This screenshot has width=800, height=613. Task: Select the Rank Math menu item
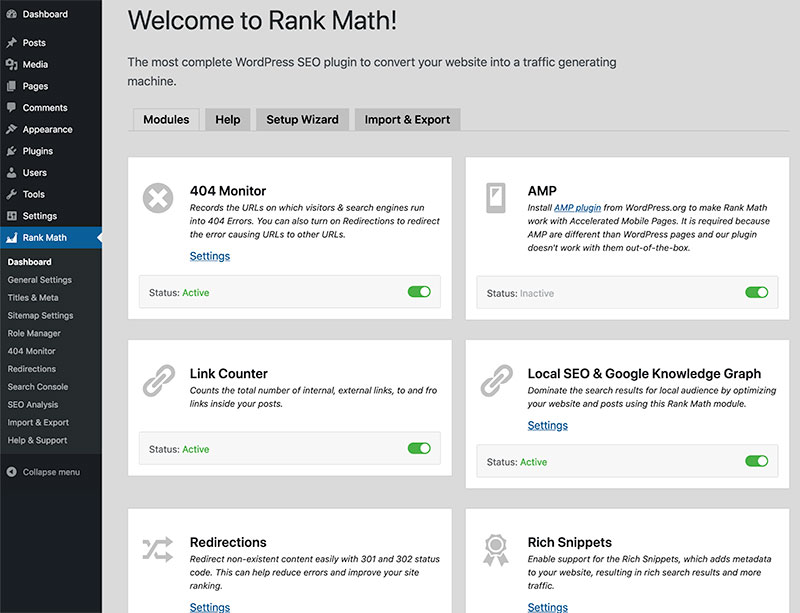pyautogui.click(x=51, y=237)
